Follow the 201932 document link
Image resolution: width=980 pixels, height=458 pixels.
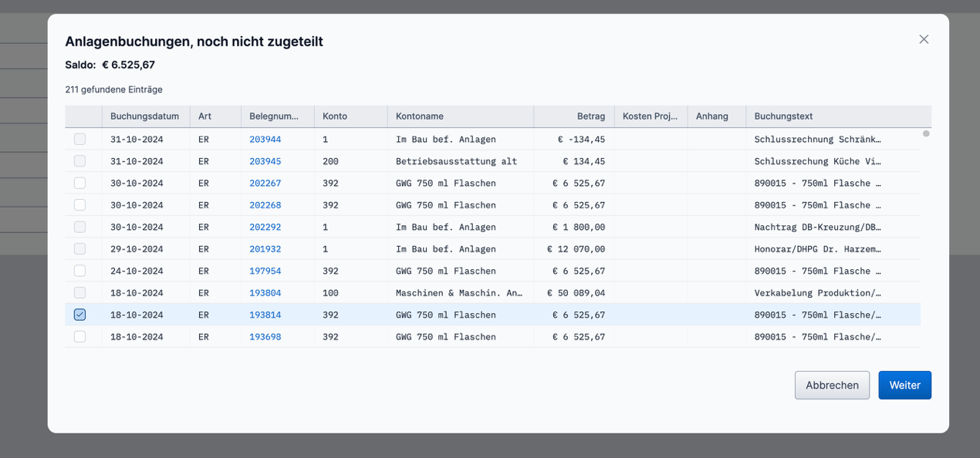pyautogui.click(x=265, y=249)
